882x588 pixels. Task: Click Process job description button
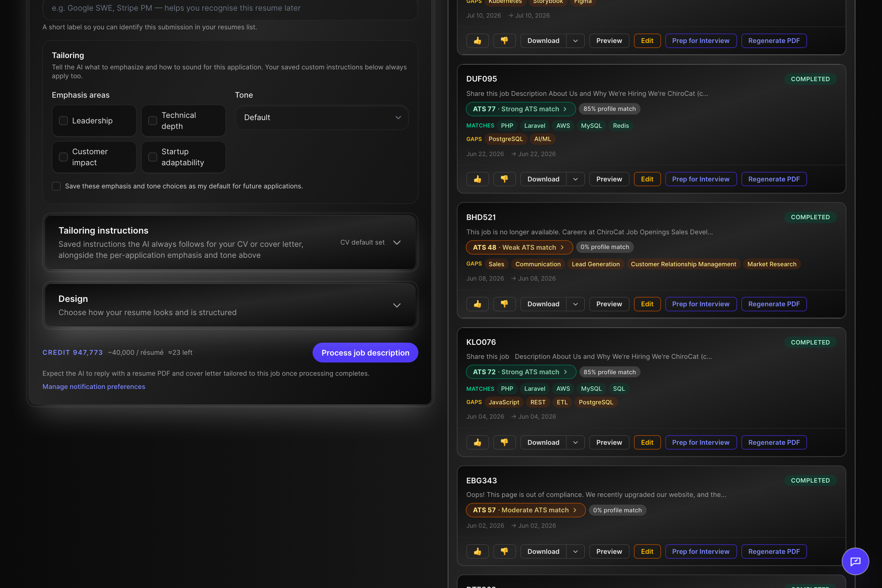365,353
